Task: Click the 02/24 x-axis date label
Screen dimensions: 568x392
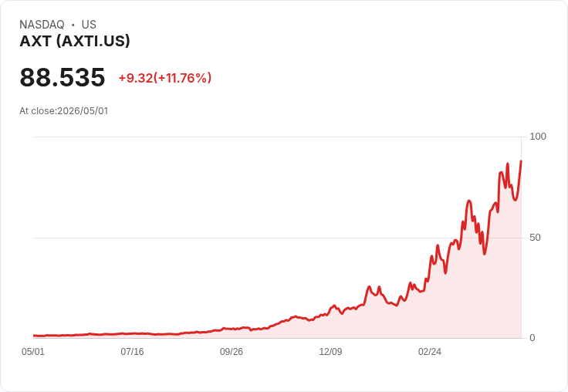Action: [430, 351]
